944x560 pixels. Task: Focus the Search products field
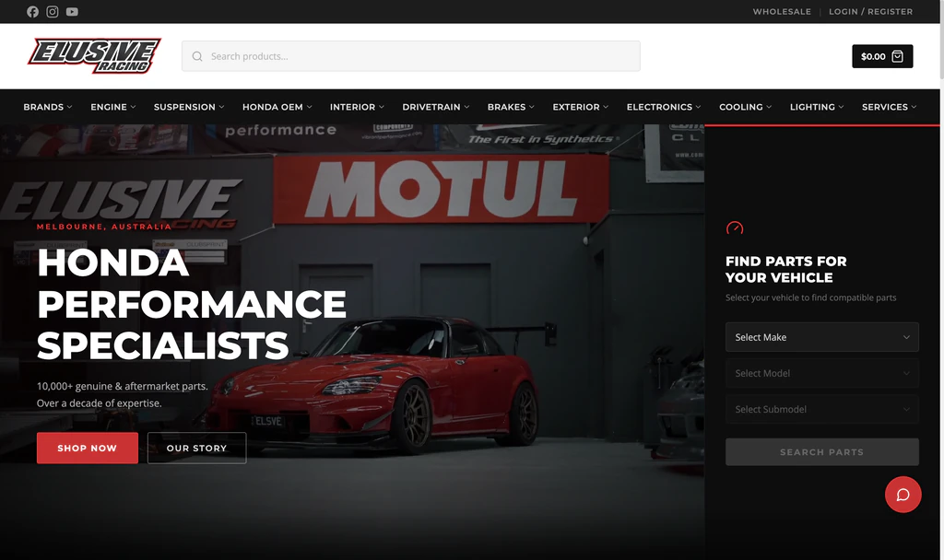tap(410, 56)
